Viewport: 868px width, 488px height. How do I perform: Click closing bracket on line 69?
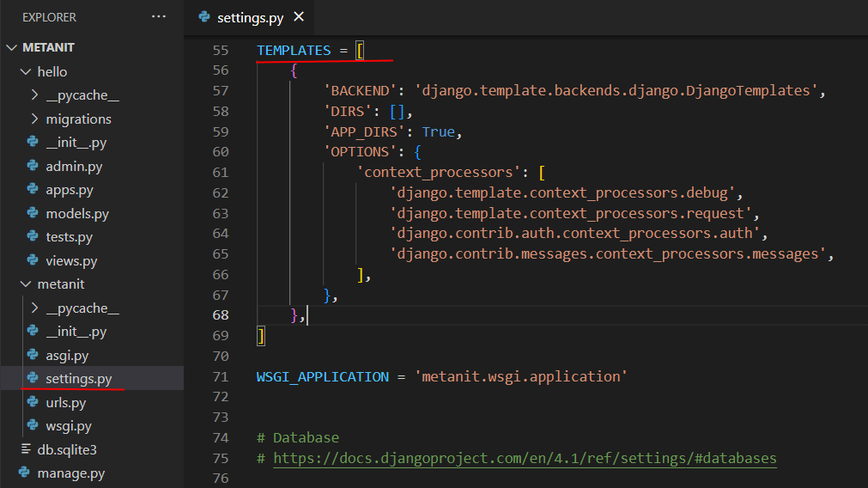click(261, 336)
